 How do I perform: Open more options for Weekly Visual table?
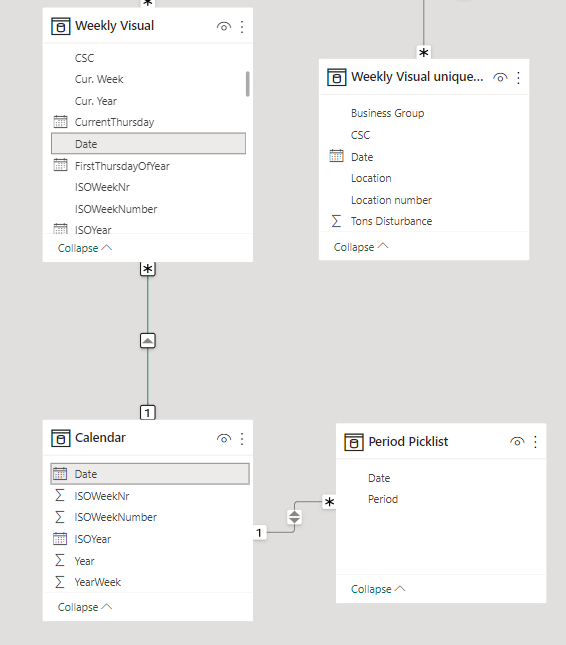242,27
